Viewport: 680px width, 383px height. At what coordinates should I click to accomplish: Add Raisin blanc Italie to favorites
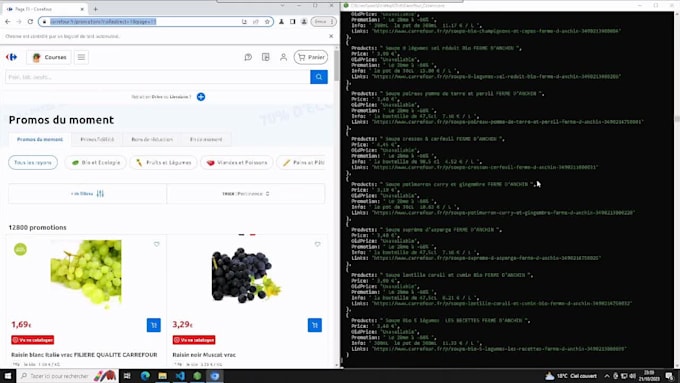(157, 244)
